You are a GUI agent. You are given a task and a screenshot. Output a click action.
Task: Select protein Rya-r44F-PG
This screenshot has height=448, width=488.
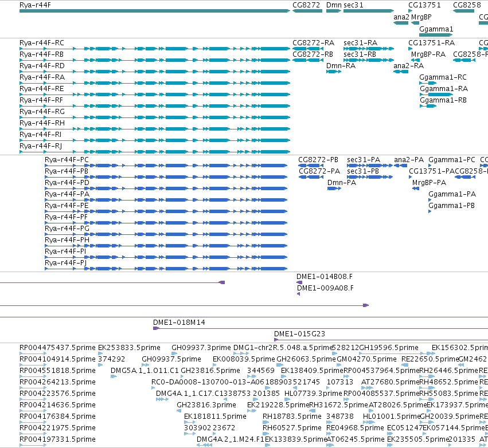pos(166,234)
